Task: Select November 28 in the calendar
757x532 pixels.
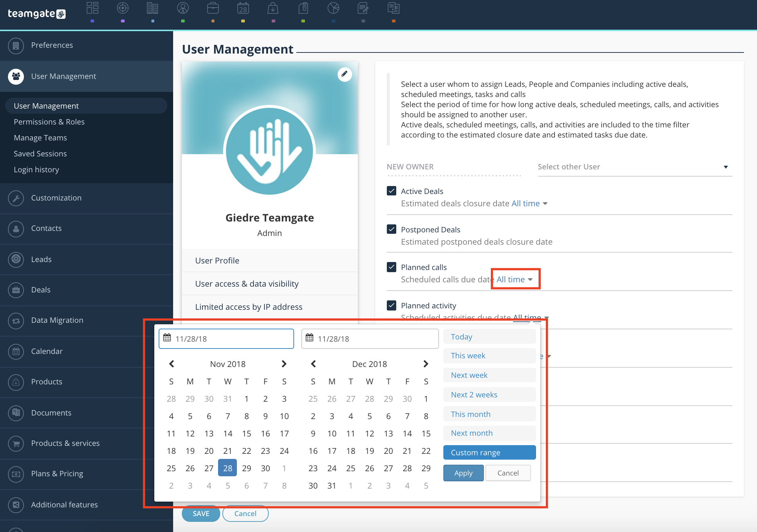Action: click(227, 468)
